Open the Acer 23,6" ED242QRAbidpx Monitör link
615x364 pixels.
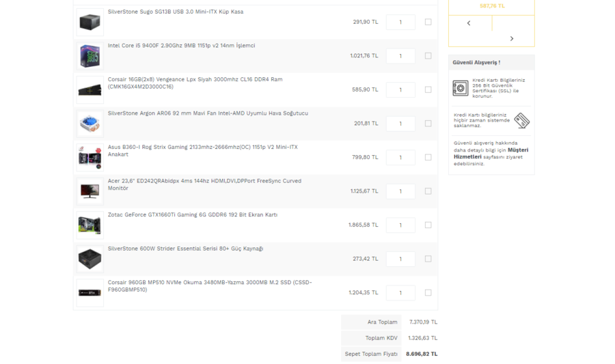(205, 184)
